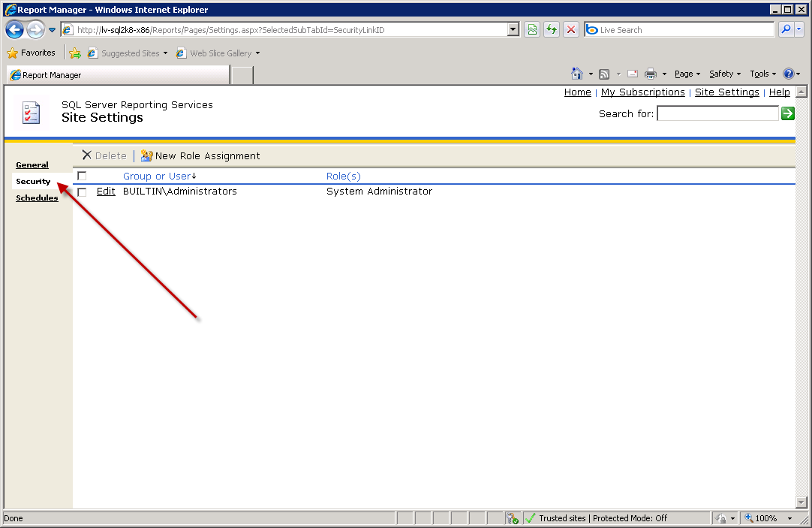Click New Role Assignment button

[200, 155]
